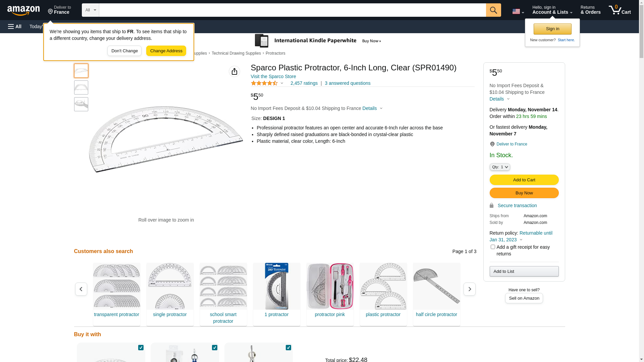
Task: Select the second product thumbnail image
Action: (81, 87)
